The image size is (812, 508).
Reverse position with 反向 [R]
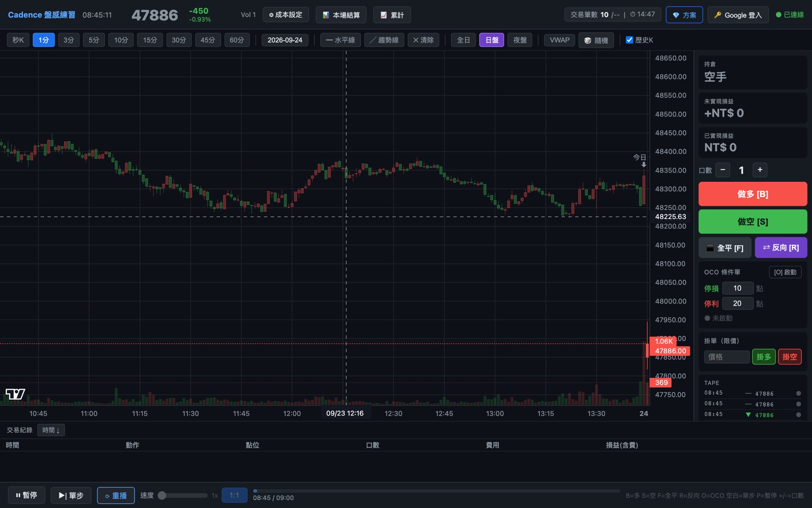pos(781,248)
